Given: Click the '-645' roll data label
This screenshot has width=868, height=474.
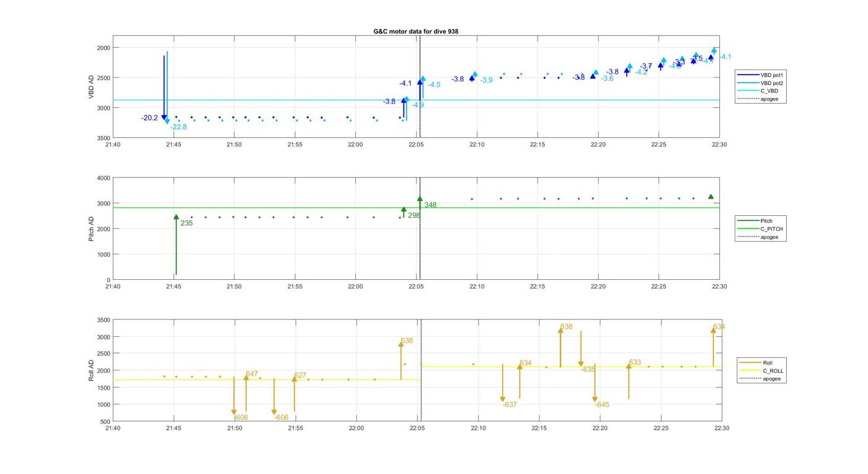Looking at the screenshot, I should (x=601, y=405).
